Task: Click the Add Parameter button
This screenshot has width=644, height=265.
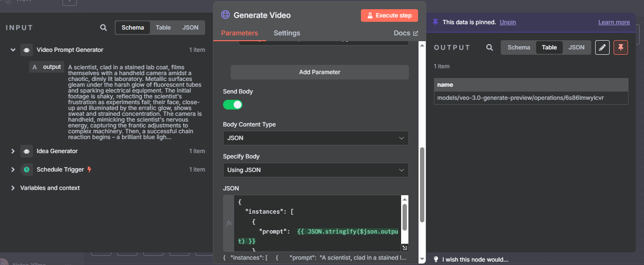Action: pyautogui.click(x=320, y=72)
